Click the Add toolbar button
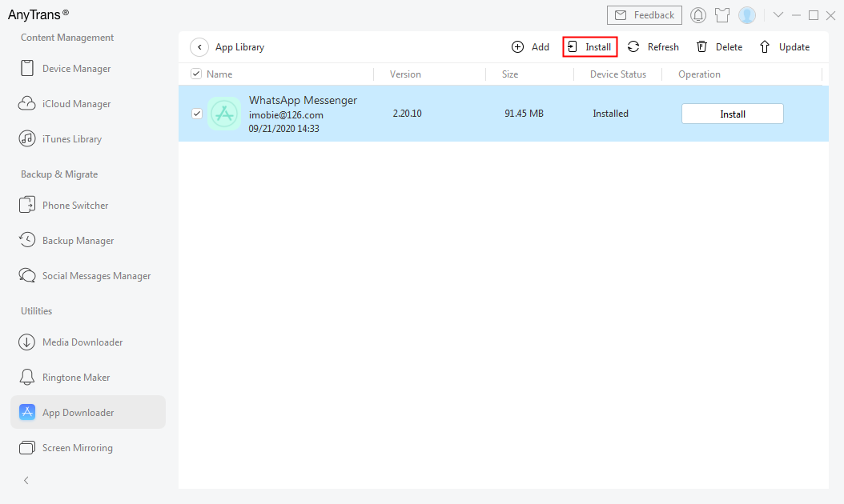 (530, 47)
